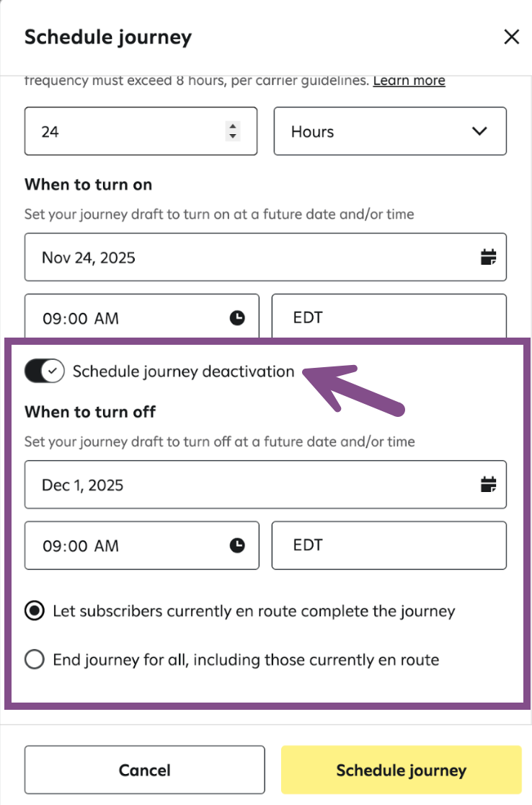
Task: Click the frequency number field showing 24
Action: [123, 131]
